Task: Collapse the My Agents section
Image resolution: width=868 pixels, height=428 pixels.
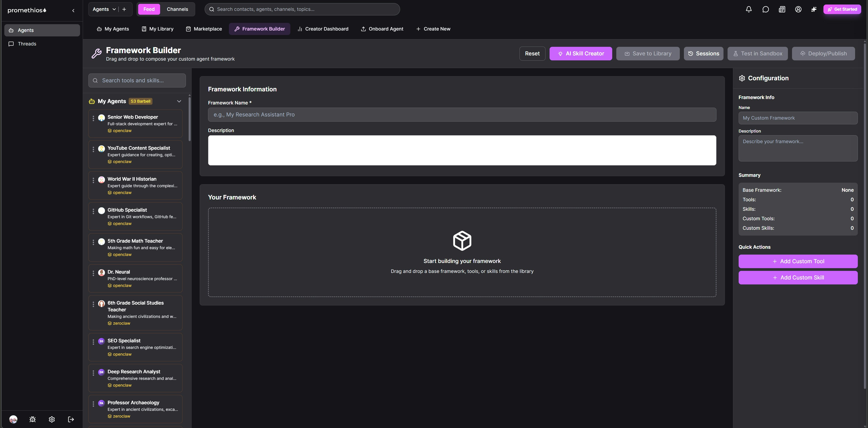Action: pos(179,101)
